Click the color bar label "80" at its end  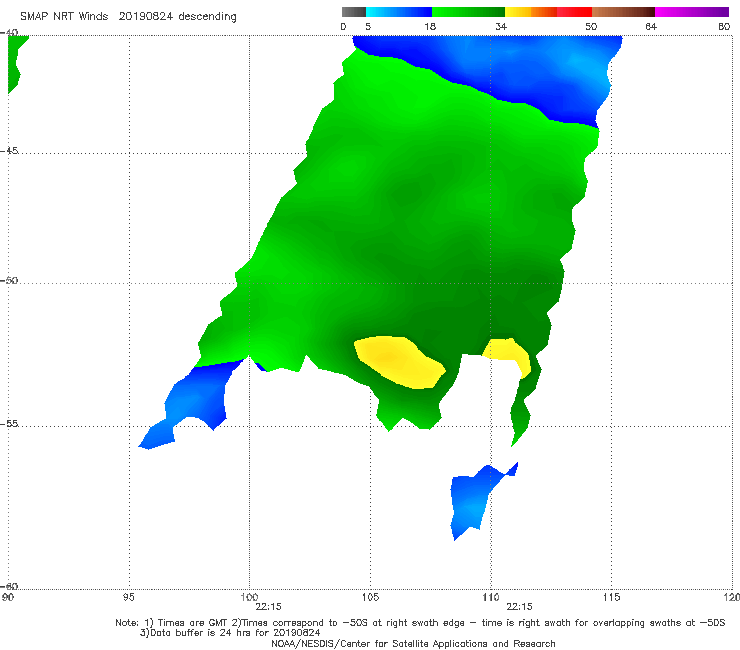pyautogui.click(x=724, y=26)
